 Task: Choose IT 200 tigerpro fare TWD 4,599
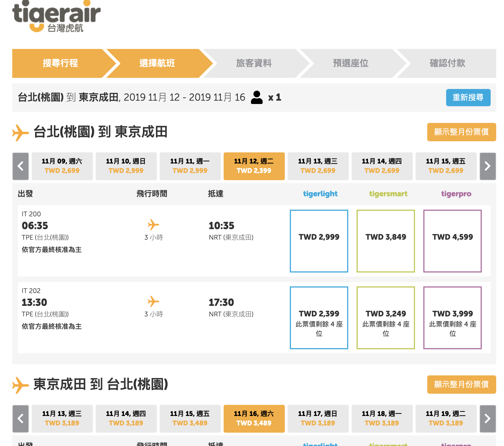(453, 241)
